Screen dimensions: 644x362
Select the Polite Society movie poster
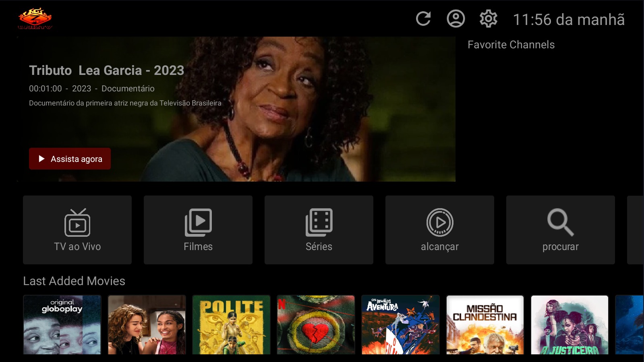231,325
